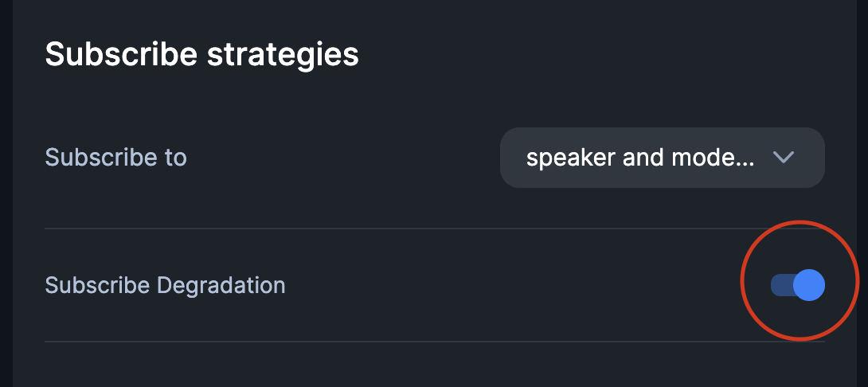This screenshot has width=868, height=387.
Task: Expand the speaker and moderator combo box
Action: tap(662, 158)
